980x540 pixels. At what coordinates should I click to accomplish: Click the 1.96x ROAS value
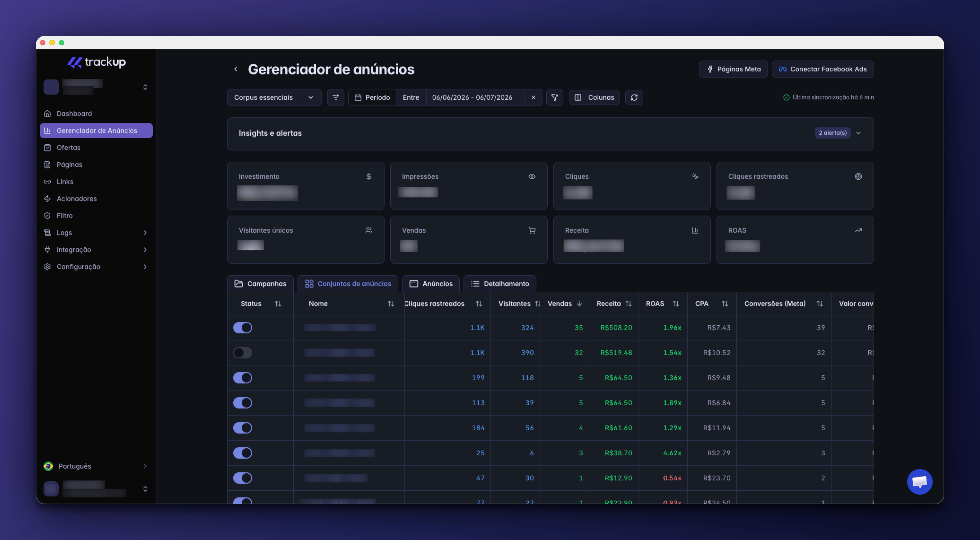click(672, 328)
